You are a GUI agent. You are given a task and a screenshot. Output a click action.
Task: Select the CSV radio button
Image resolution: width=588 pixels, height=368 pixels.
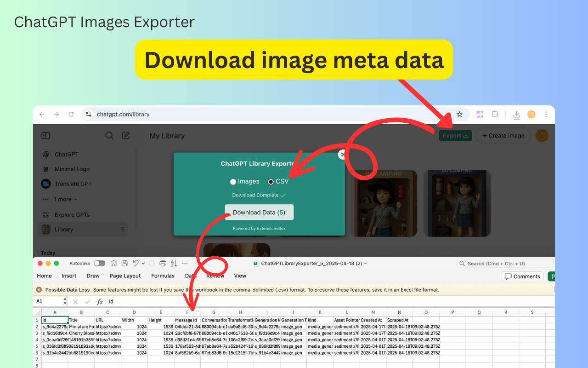[x=271, y=181]
